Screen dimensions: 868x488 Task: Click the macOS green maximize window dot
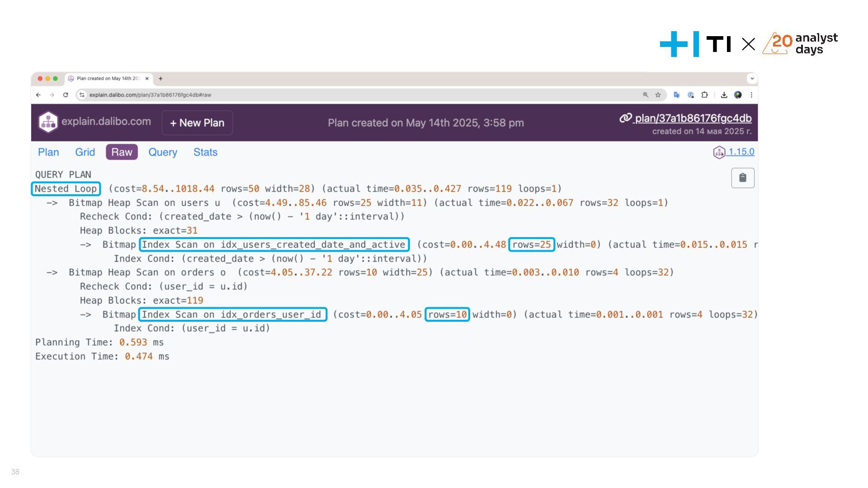(x=55, y=79)
